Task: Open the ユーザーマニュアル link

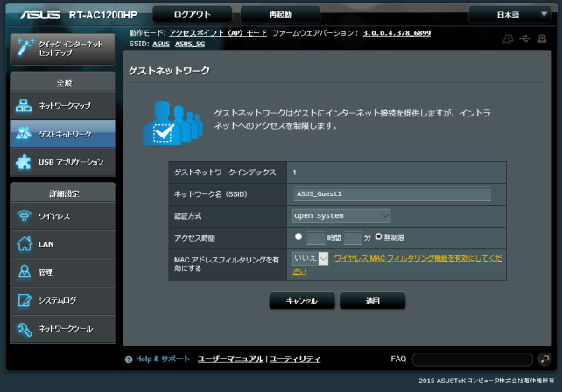Action: point(230,359)
